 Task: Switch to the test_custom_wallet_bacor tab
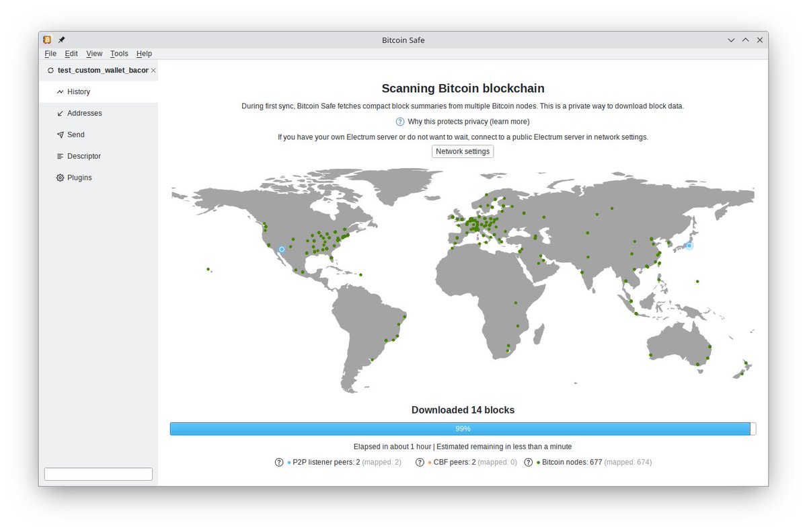[98, 70]
